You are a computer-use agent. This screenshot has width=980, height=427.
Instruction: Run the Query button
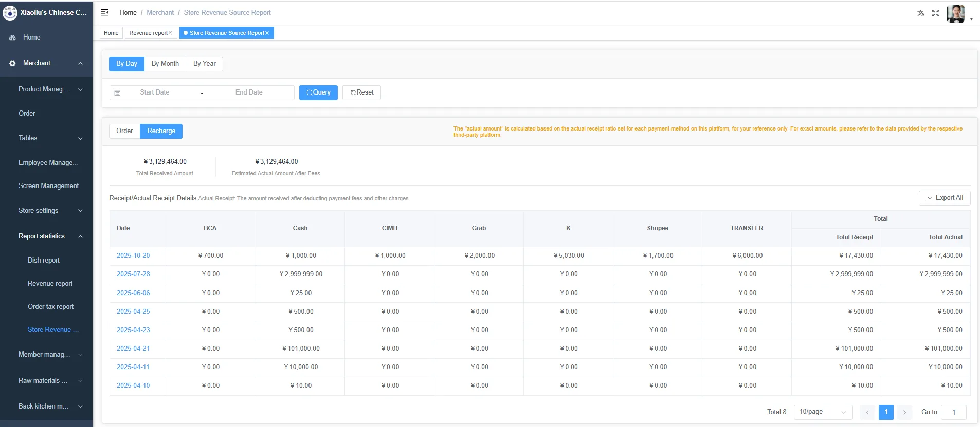(318, 92)
